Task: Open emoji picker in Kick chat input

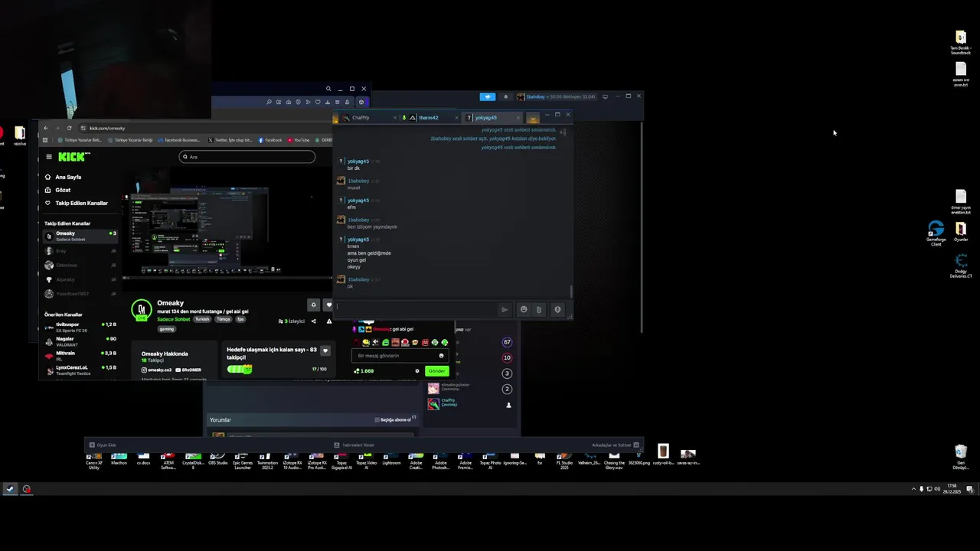Action: coord(441,356)
